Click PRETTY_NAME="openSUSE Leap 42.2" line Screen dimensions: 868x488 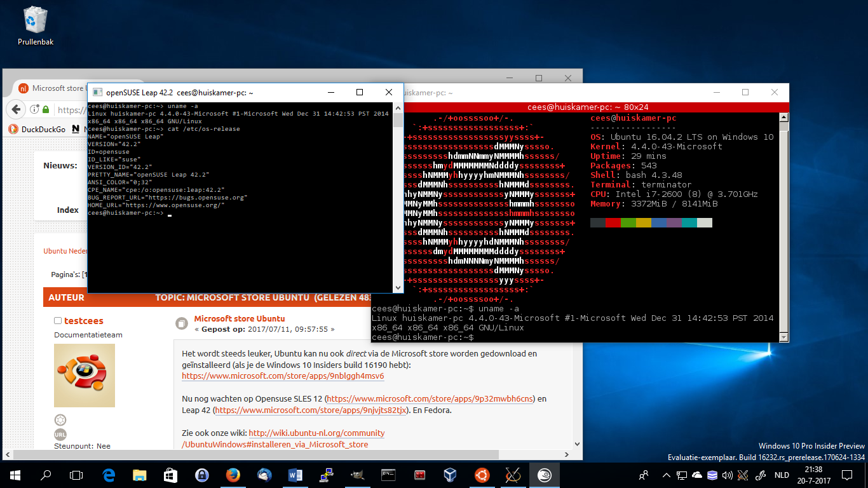pyautogui.click(x=148, y=175)
